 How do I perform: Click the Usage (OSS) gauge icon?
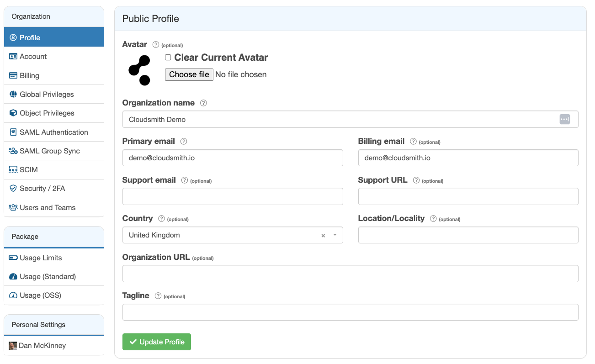(x=13, y=295)
